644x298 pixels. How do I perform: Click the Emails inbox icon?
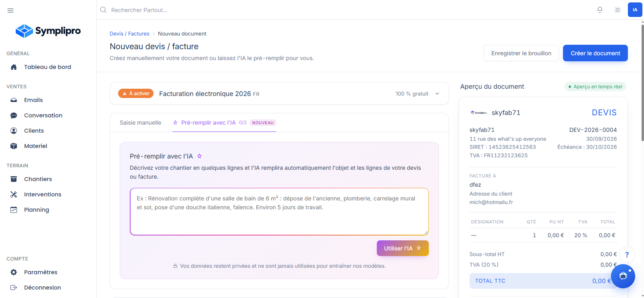(x=14, y=100)
